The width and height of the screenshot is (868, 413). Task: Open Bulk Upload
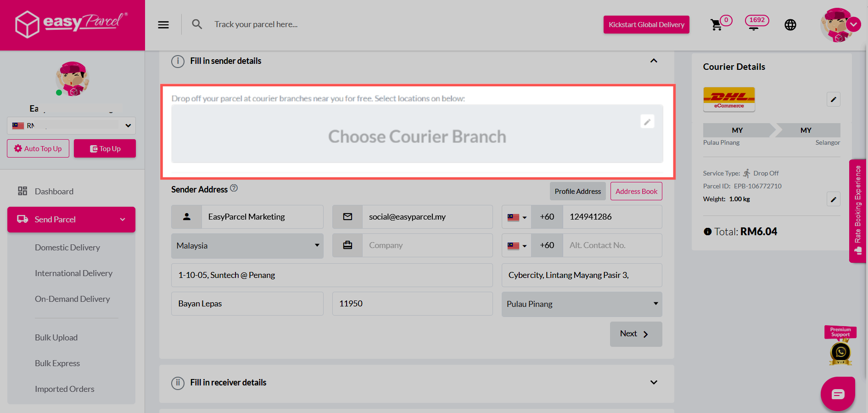(56, 338)
